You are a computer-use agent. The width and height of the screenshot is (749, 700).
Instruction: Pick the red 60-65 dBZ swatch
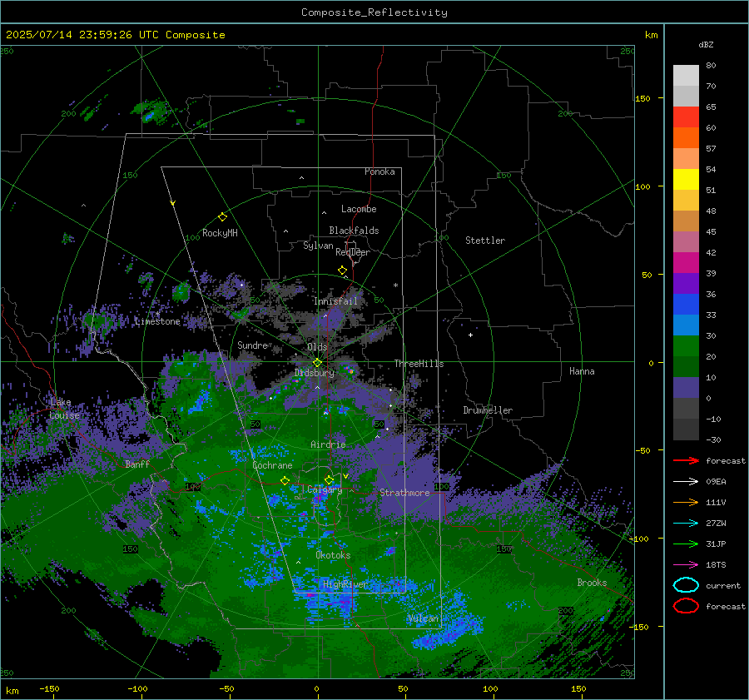click(686, 117)
